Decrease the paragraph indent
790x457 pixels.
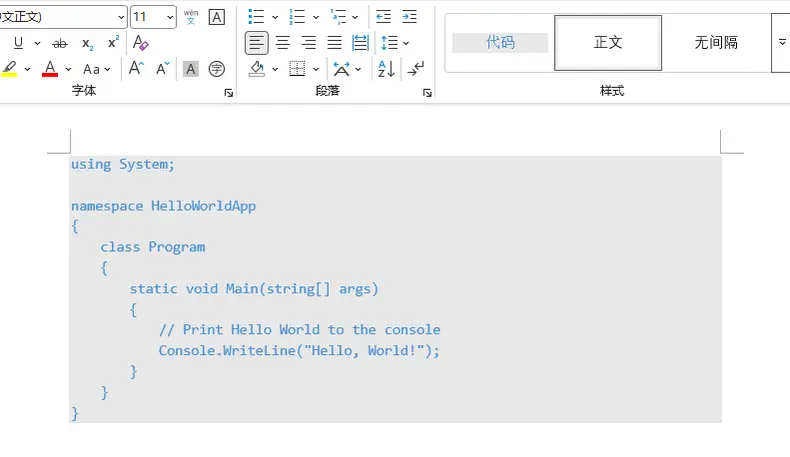(384, 17)
